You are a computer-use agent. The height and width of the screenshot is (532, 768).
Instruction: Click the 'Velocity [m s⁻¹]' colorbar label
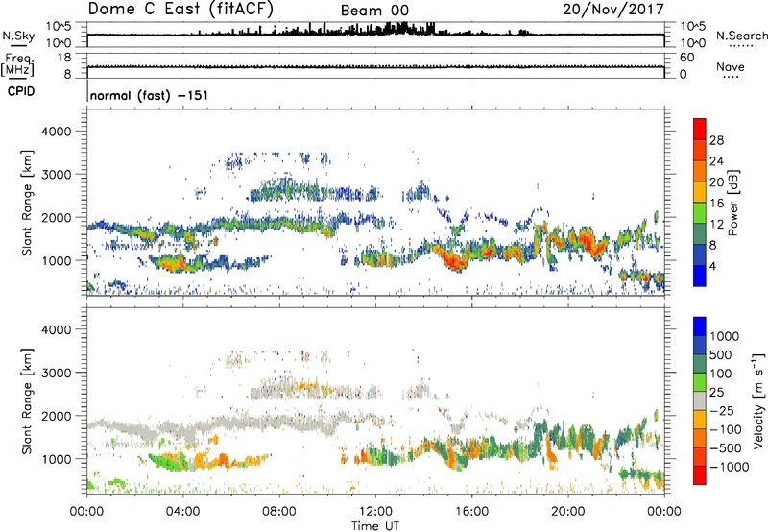point(758,400)
